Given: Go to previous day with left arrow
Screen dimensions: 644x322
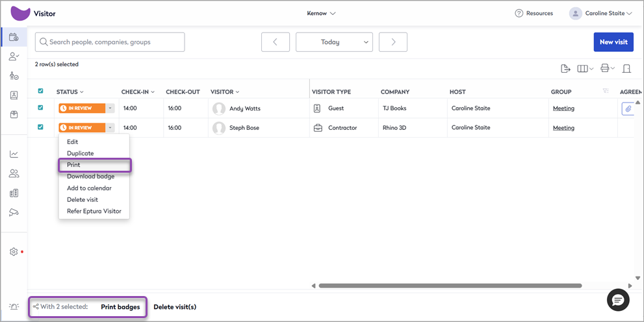Looking at the screenshot, I should point(276,42).
